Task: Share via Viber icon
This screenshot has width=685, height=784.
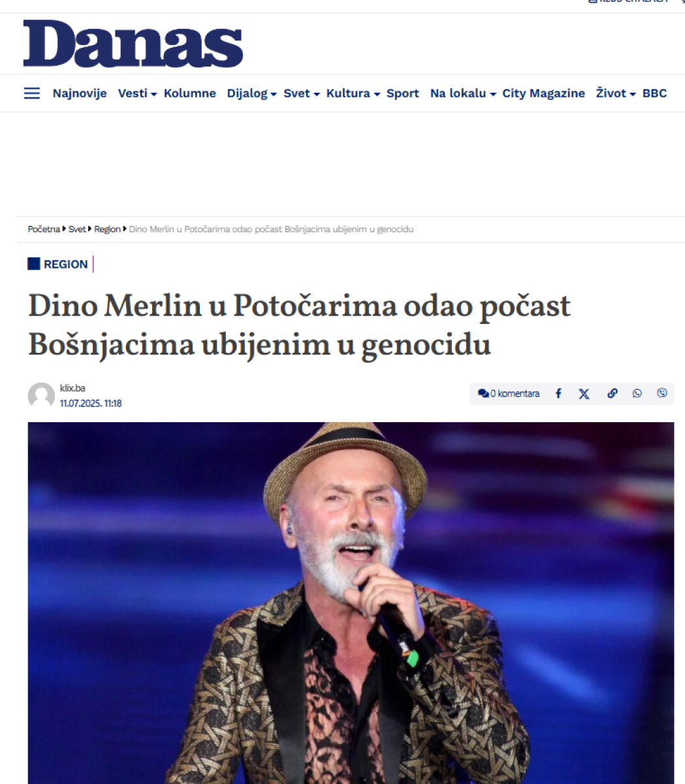Action: (x=662, y=393)
